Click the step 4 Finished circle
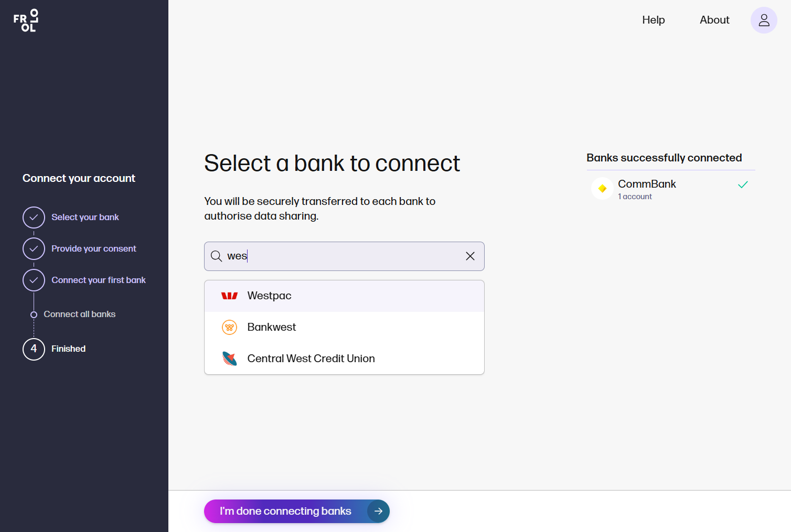The width and height of the screenshot is (791, 532). point(34,349)
